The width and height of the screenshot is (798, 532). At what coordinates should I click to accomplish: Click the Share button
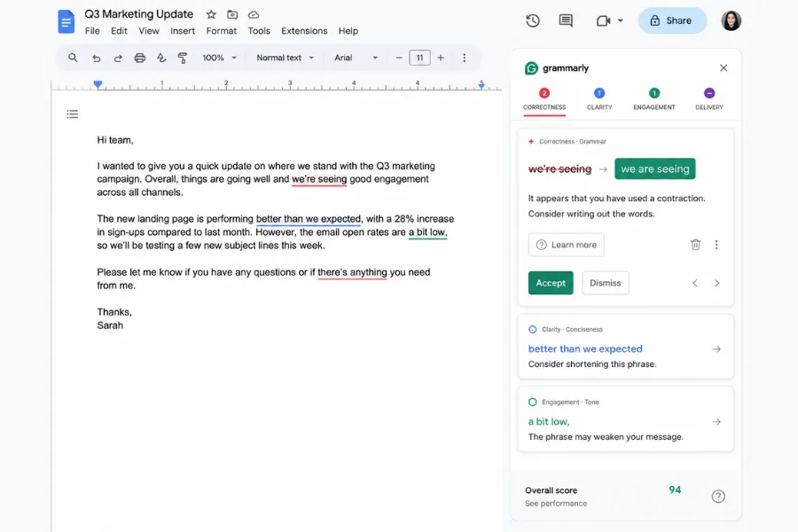tap(672, 20)
